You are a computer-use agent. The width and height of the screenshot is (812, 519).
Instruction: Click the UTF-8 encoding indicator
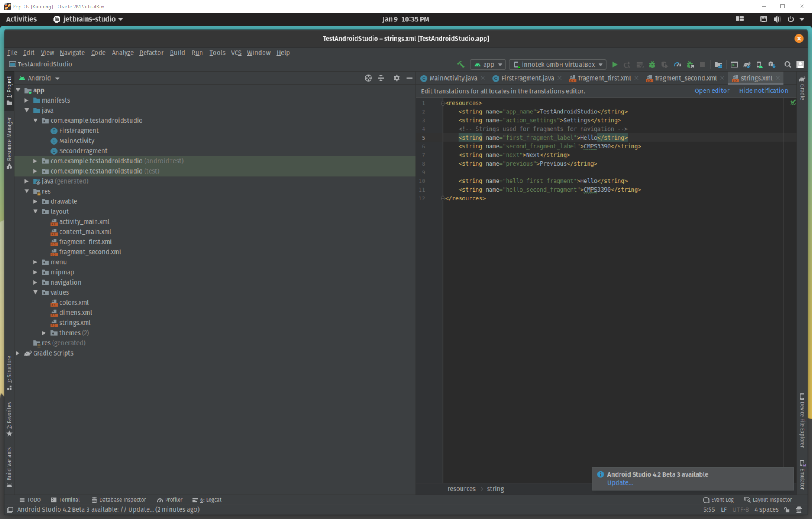coord(741,510)
